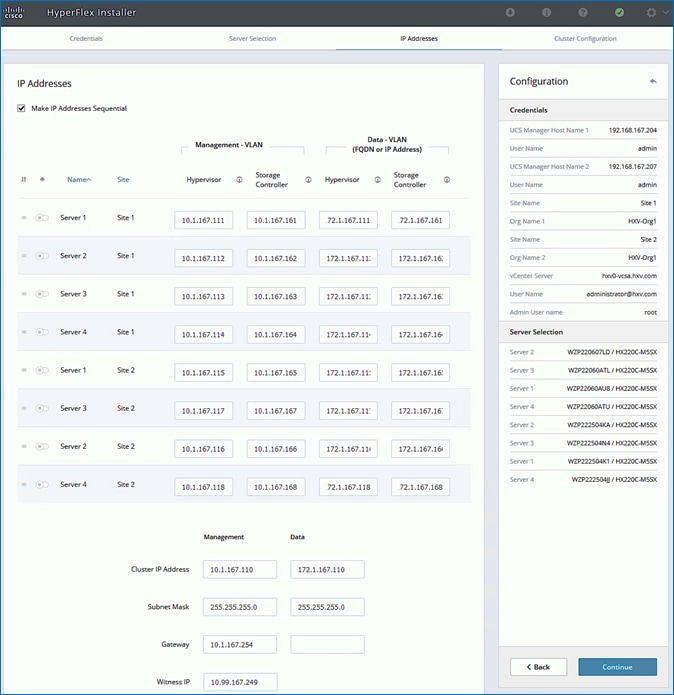Click drag handle of Server 2 Site 1
The image size is (674, 695).
[24, 256]
